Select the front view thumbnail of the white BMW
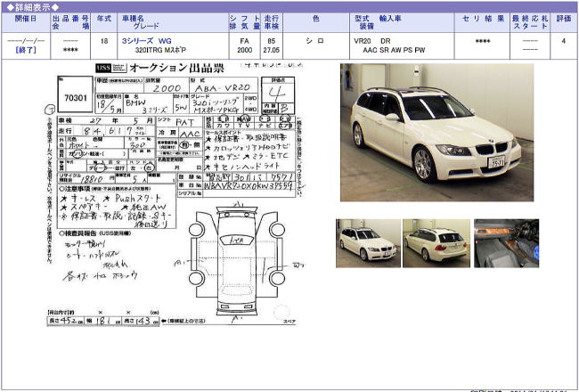 tap(368, 243)
